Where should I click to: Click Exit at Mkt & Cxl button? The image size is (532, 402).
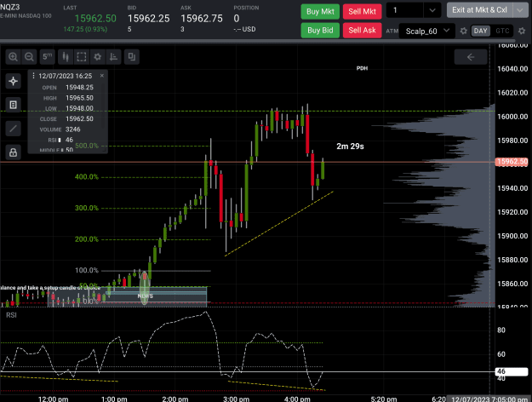click(x=480, y=10)
